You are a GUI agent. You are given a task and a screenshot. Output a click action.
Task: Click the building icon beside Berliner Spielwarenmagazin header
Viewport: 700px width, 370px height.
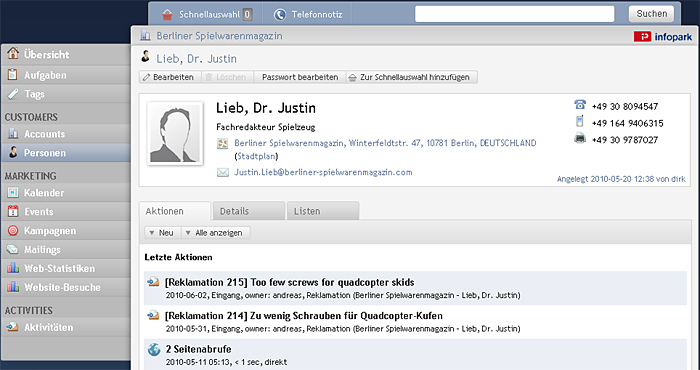pyautogui.click(x=145, y=35)
